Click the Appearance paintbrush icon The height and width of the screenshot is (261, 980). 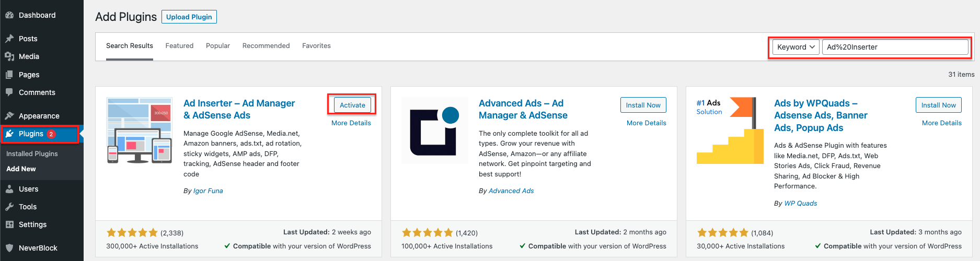tap(9, 116)
